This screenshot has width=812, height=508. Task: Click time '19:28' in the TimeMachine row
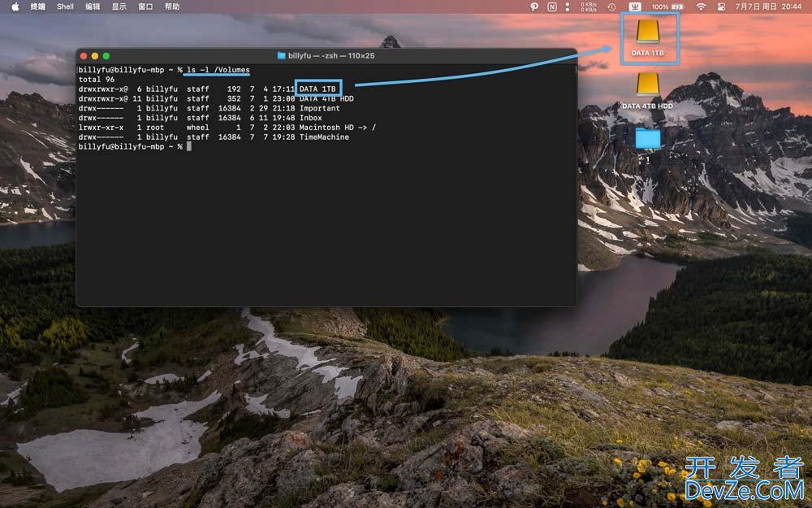click(283, 137)
